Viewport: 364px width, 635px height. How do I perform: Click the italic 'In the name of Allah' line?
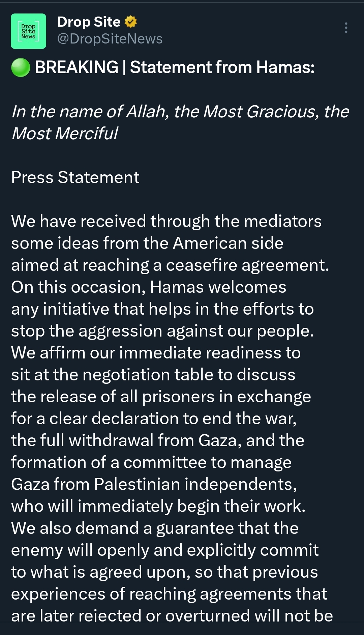pos(180,112)
